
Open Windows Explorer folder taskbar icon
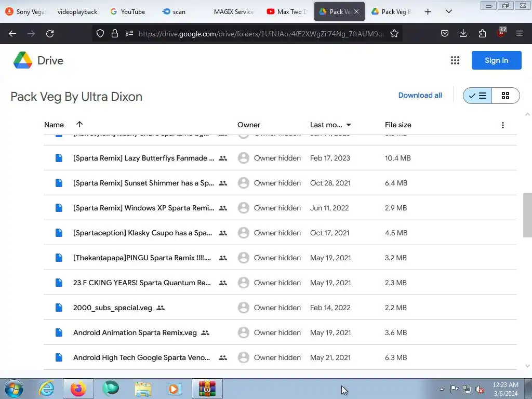(143, 389)
